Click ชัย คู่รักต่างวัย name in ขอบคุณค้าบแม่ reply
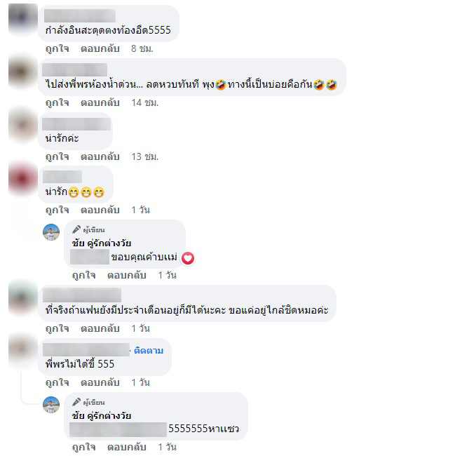Screen dimensions: 476x456 (102, 243)
